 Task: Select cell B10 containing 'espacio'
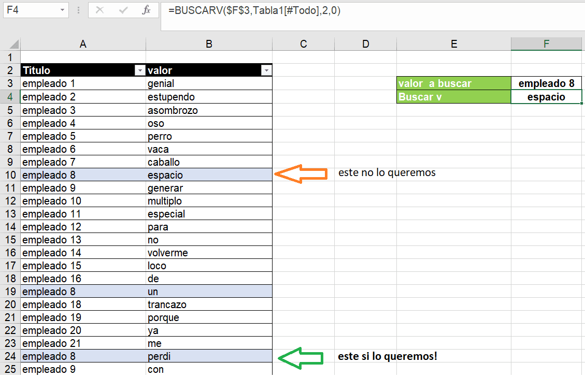click(209, 175)
